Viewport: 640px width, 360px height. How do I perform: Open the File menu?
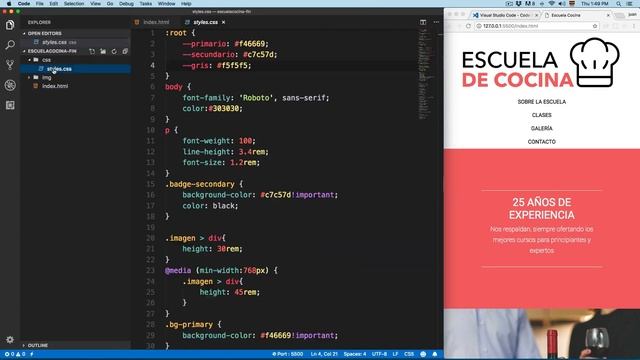click(40, 4)
